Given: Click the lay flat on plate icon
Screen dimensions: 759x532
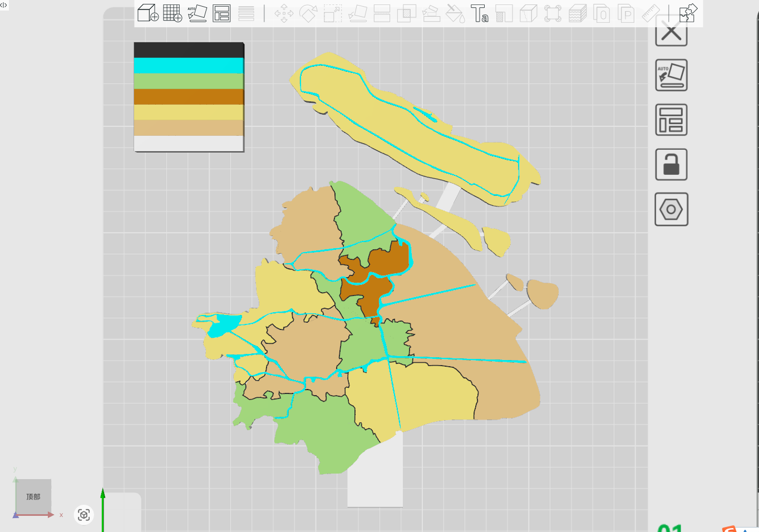Looking at the screenshot, I should (x=357, y=13).
